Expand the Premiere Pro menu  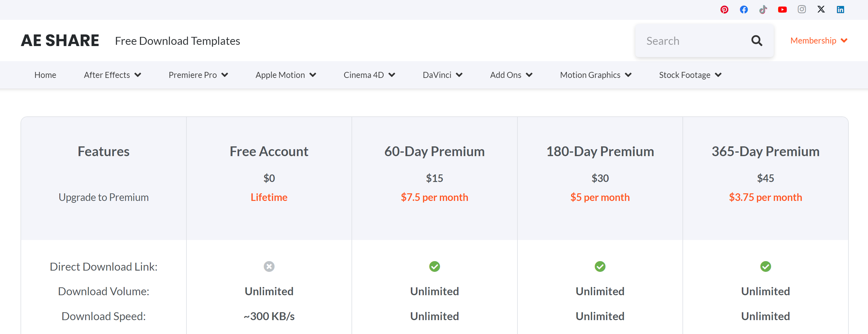198,75
